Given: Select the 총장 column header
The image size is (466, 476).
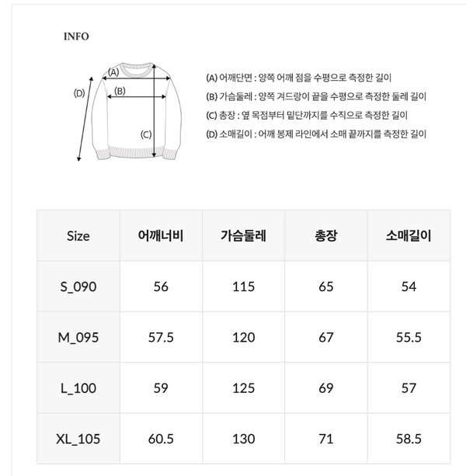Looking at the screenshot, I should click(326, 236).
